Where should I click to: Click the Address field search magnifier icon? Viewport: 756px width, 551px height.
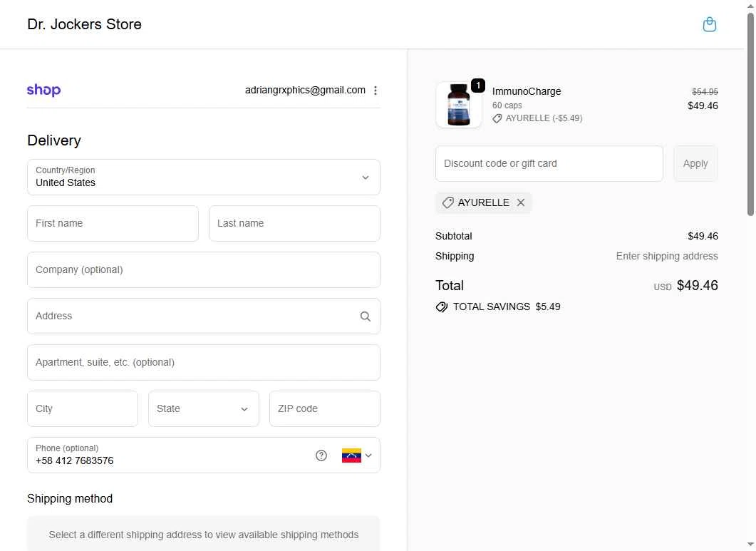(366, 316)
